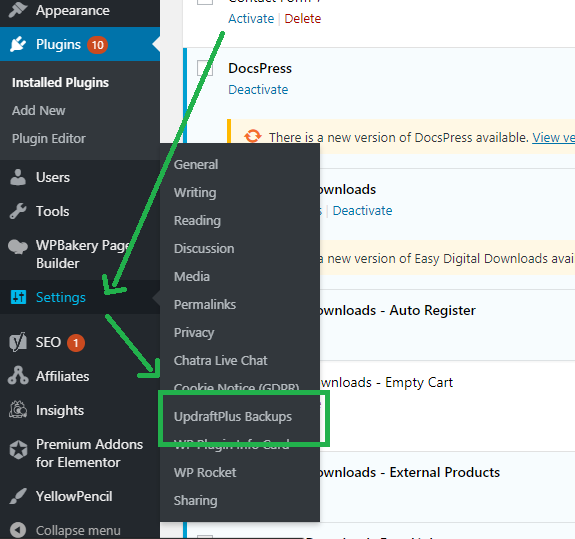Open Media settings

pos(192,276)
